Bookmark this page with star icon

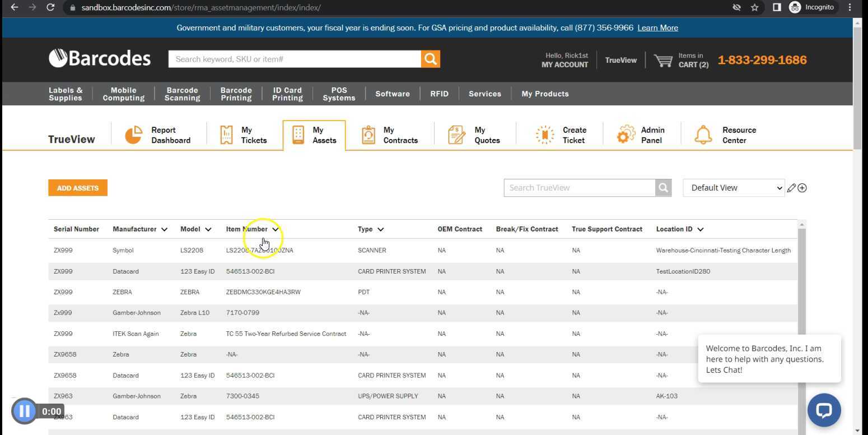pos(754,7)
